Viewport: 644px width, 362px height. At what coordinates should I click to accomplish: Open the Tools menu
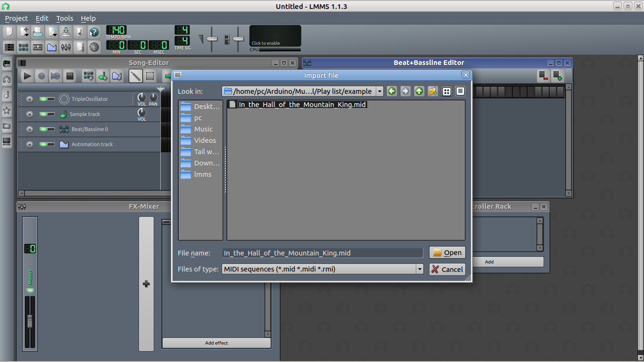pos(65,18)
